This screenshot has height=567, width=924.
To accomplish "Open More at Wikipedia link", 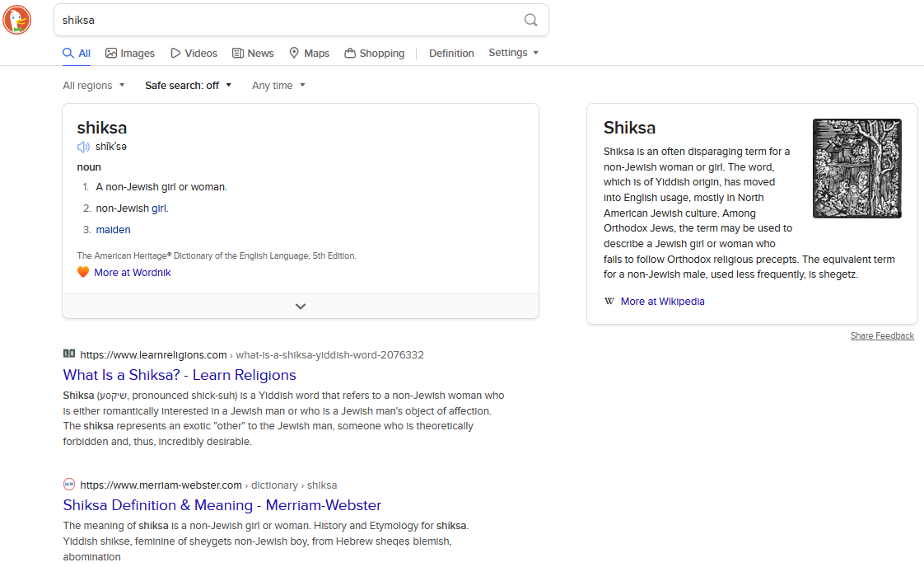I will tap(662, 302).
